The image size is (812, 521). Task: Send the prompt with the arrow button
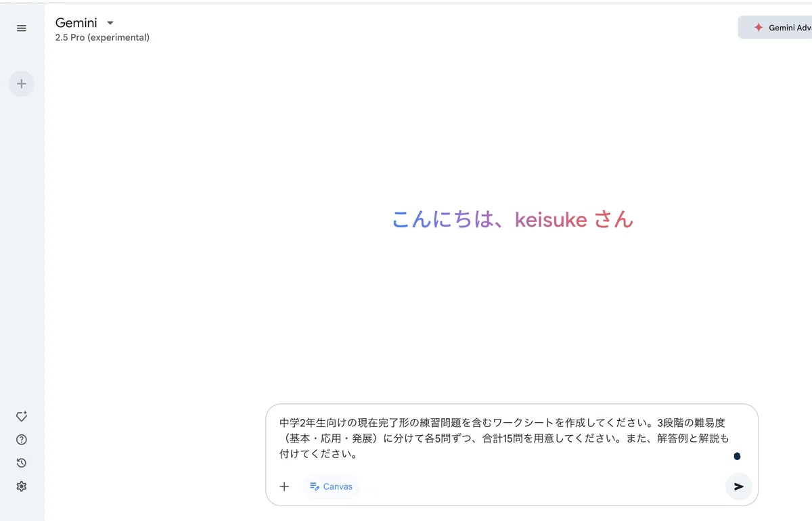pos(739,486)
